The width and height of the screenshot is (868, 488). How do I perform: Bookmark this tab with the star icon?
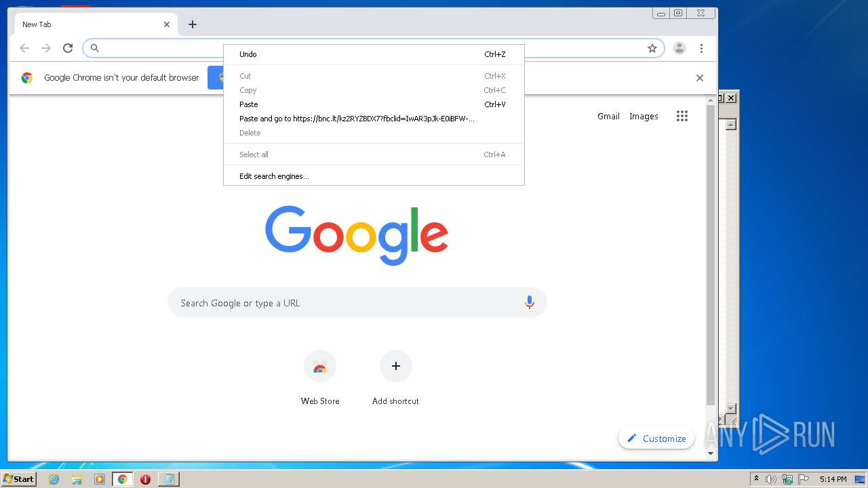[652, 48]
